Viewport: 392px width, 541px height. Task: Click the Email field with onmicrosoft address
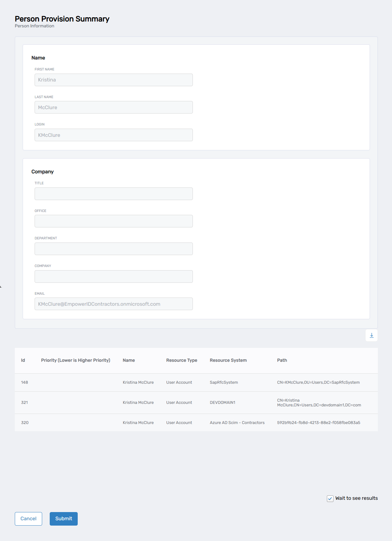tap(114, 304)
